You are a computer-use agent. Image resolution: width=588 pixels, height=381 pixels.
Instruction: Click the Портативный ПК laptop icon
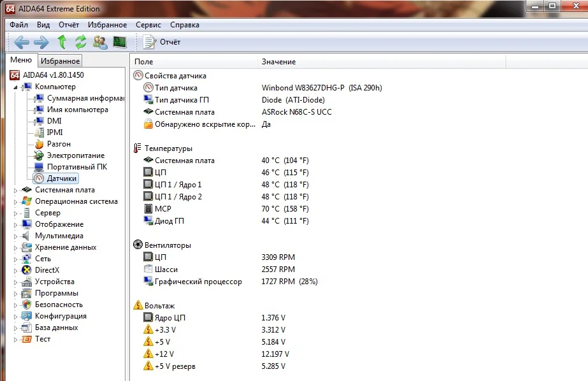[39, 167]
